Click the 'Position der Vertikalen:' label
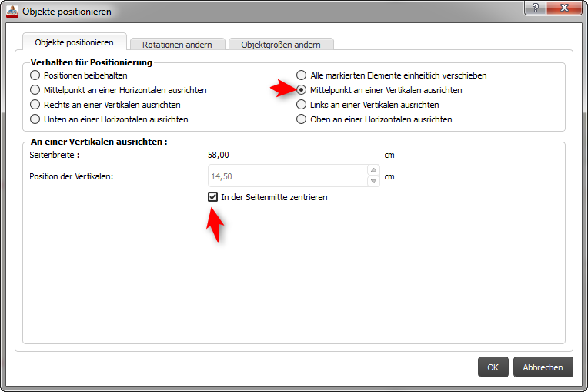 coord(72,176)
